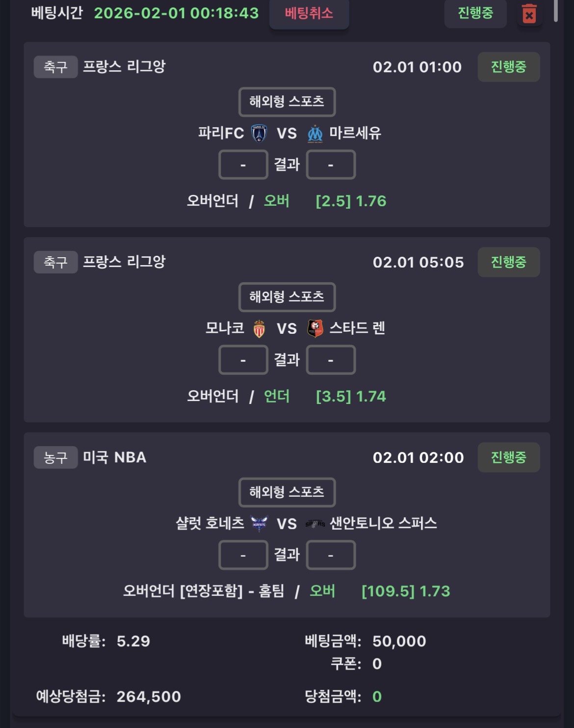
Task: Click San Antonio Spurs away score box
Action: click(331, 555)
